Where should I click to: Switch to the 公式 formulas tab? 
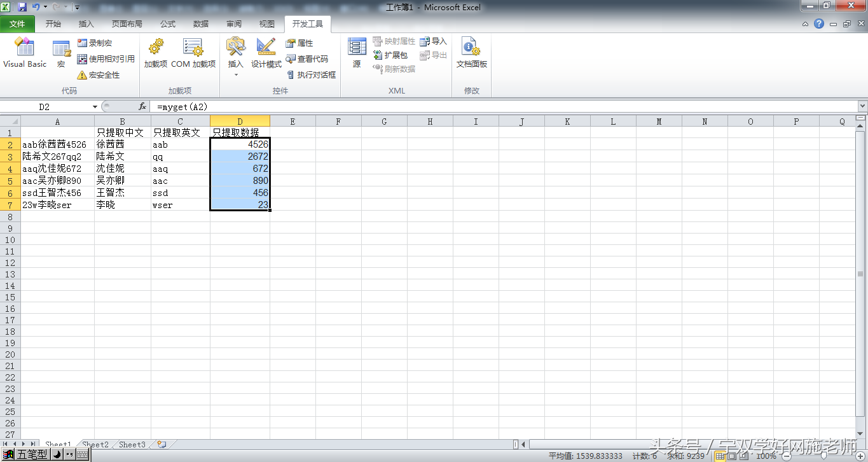pos(168,24)
